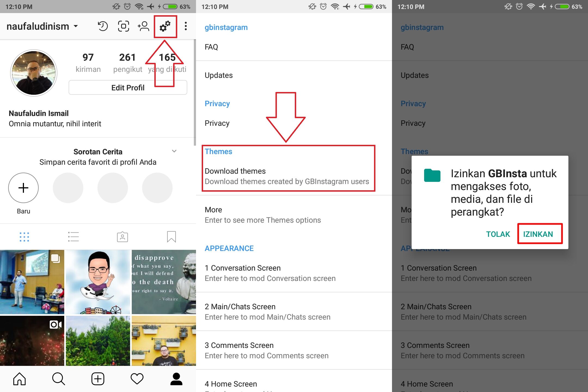Tap TOLAK to deny storage permission
588x392 pixels.
(x=498, y=234)
